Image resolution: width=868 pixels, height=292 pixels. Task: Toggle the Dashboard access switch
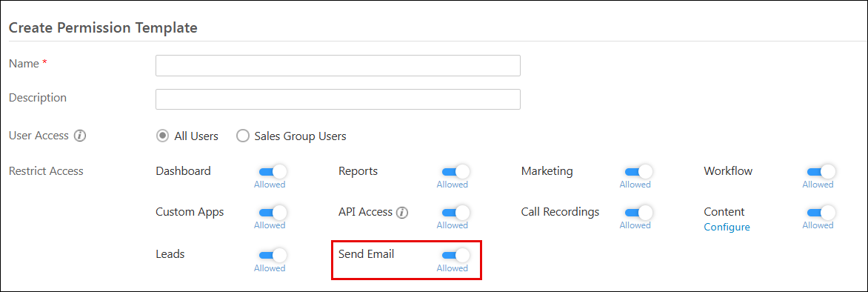(x=273, y=171)
